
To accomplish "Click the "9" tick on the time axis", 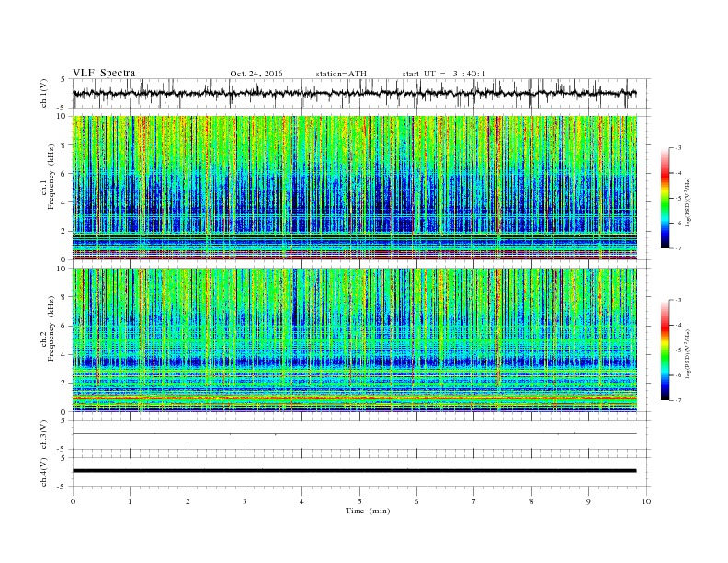I will coord(588,501).
